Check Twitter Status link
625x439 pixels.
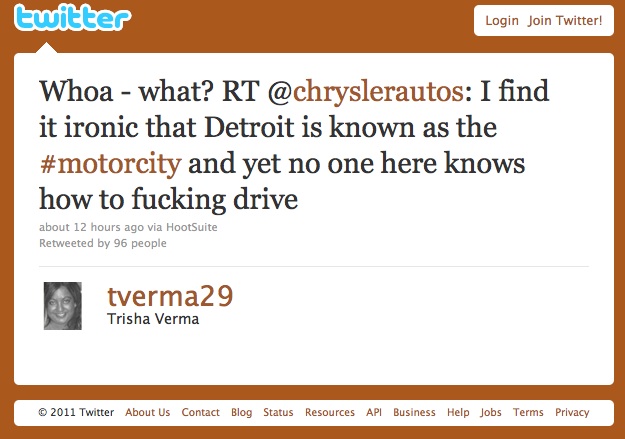click(x=278, y=412)
